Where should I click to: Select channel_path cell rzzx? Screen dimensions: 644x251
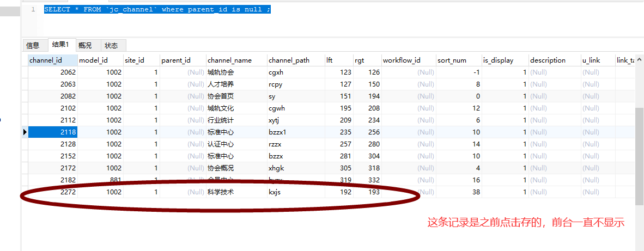(296, 144)
